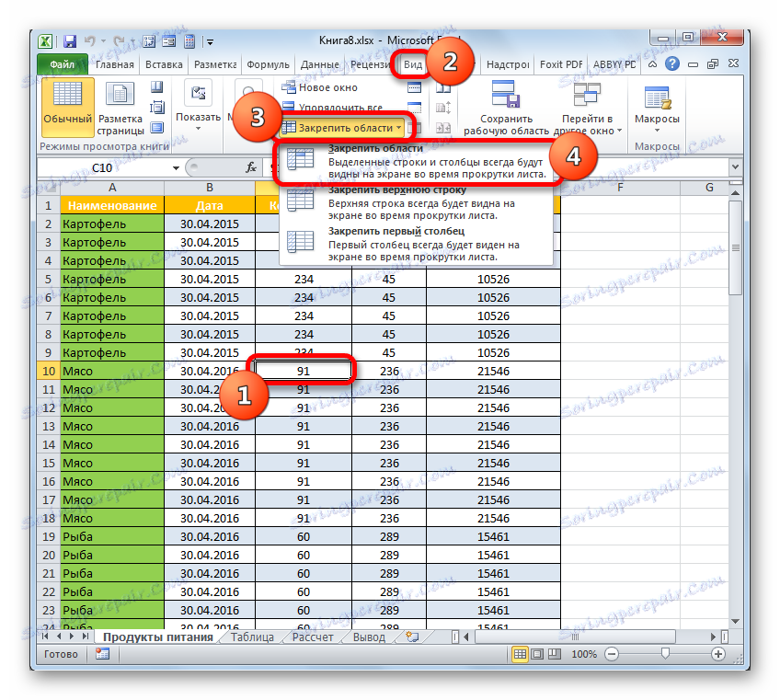The width and height of the screenshot is (780, 700).
Task: Click the zoom out minus button
Action: tap(612, 654)
